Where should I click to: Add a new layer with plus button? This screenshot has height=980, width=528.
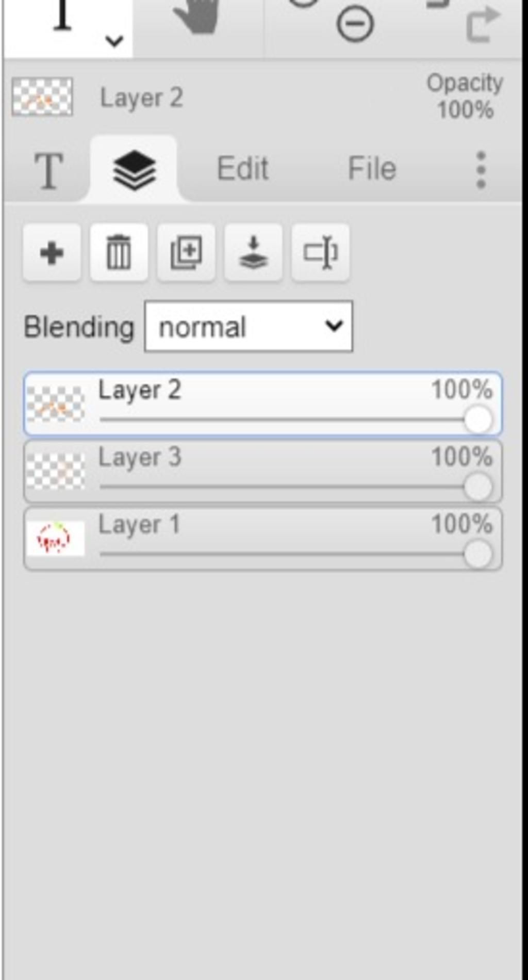pyautogui.click(x=52, y=253)
